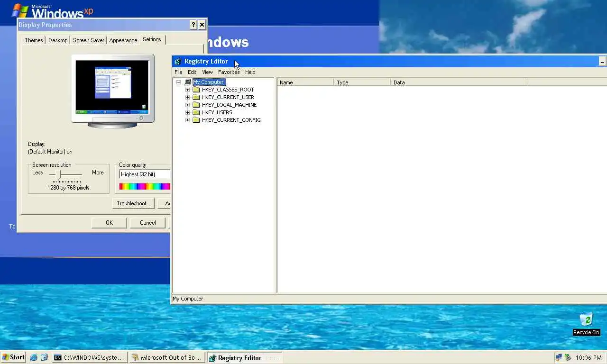The height and width of the screenshot is (364, 607).
Task: Click the HKEY_USERS folder icon
Action: click(196, 112)
